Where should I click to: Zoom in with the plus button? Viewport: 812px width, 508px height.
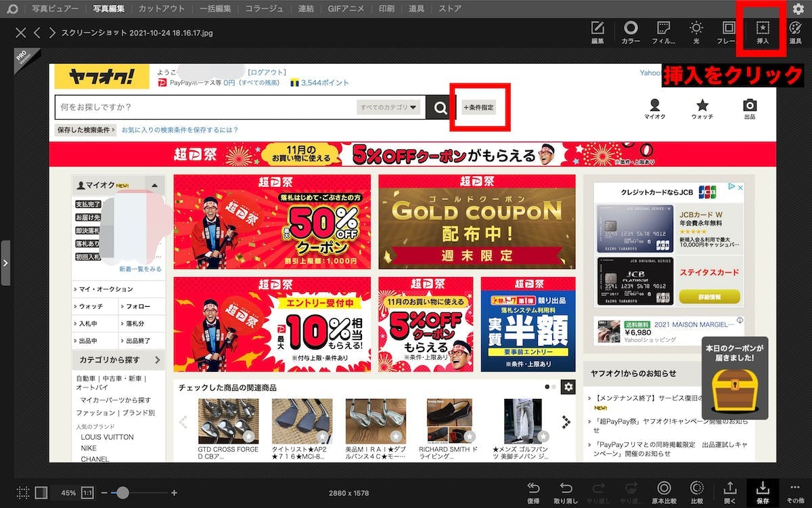174,493
